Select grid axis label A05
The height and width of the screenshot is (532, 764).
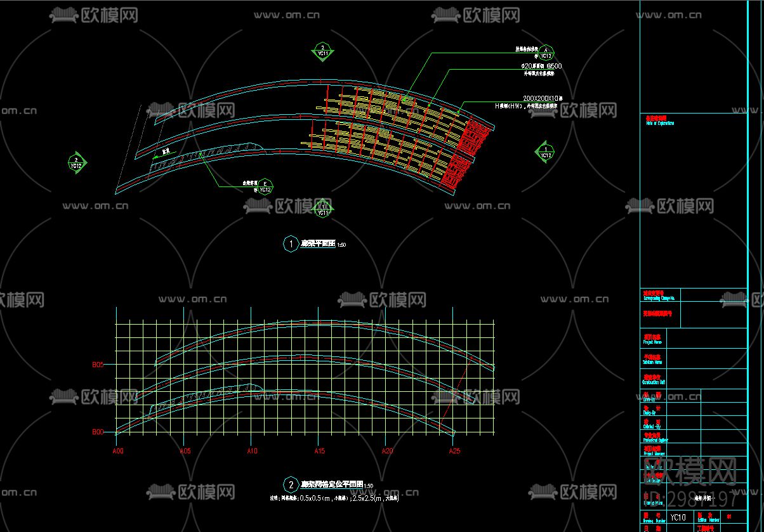(185, 451)
